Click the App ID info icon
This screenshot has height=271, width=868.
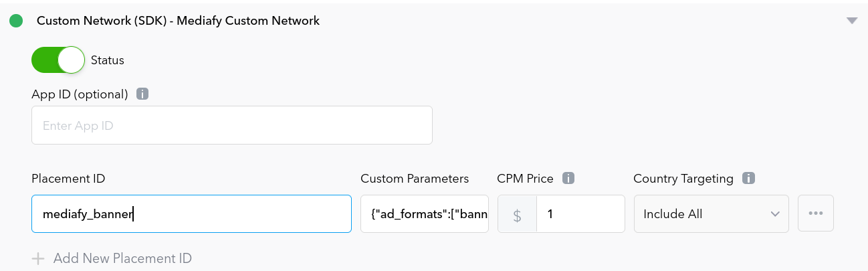click(x=142, y=94)
